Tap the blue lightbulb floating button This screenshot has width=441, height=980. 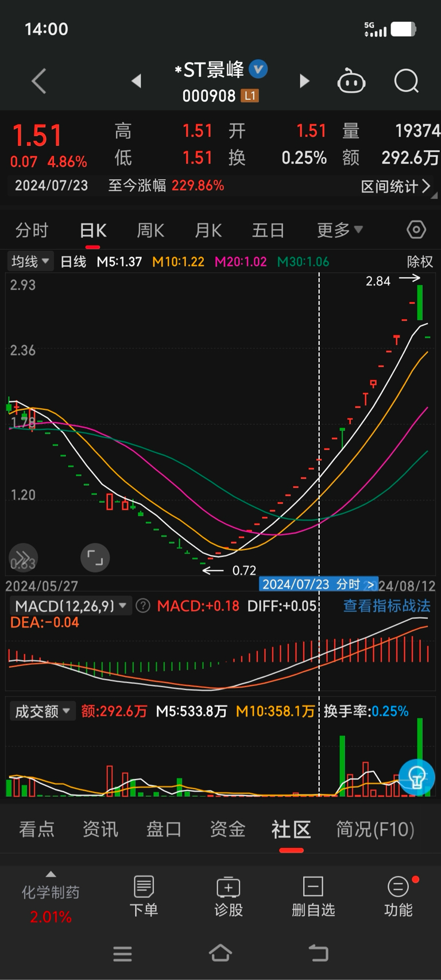[x=416, y=777]
